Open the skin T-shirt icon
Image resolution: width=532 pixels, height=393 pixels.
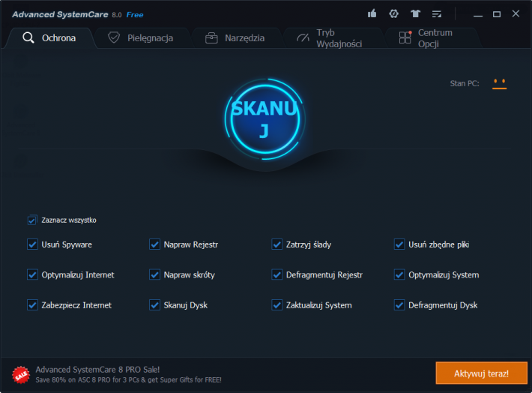click(415, 14)
